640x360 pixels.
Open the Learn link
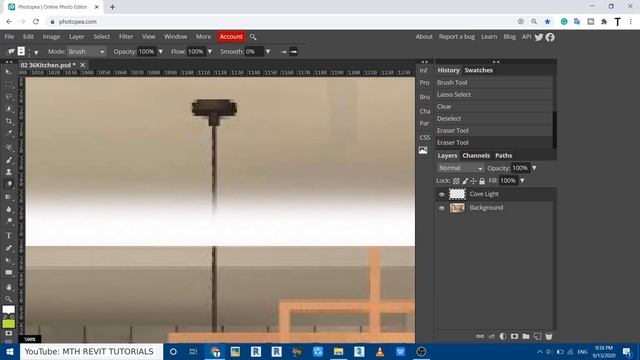[x=489, y=37]
